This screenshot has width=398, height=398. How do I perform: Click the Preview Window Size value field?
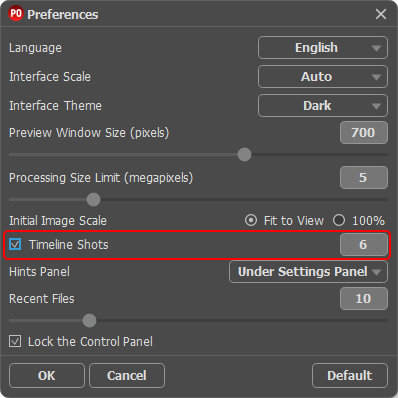(x=364, y=133)
